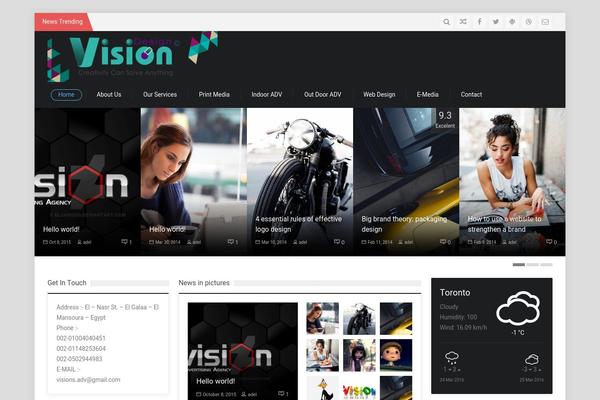The height and width of the screenshot is (400, 600).
Task: Open E-Media menu item
Action: (427, 95)
